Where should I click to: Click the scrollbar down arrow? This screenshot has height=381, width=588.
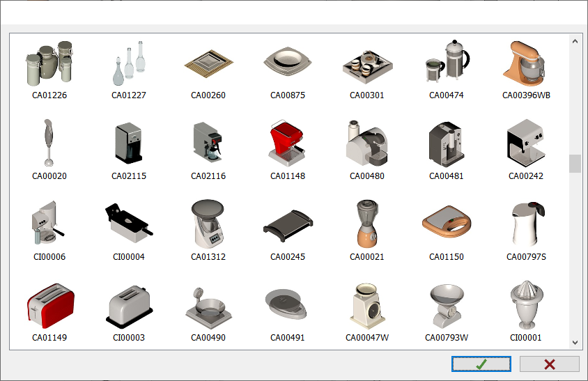click(575, 342)
